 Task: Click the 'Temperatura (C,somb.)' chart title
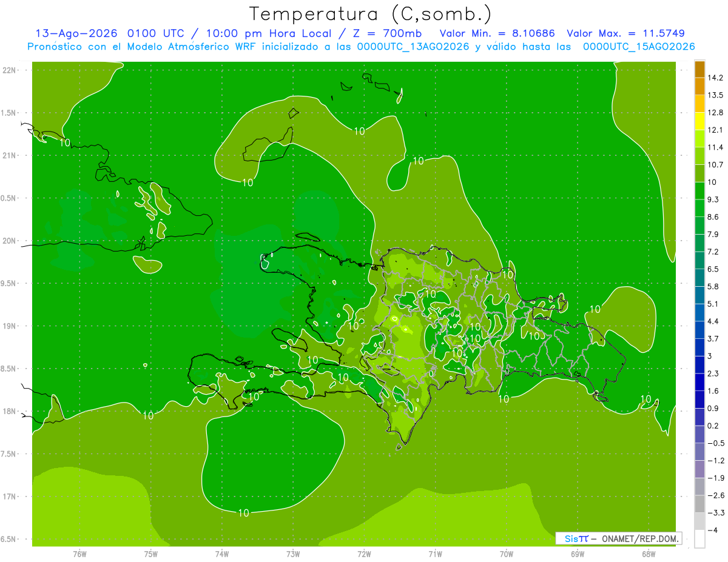coord(370,14)
